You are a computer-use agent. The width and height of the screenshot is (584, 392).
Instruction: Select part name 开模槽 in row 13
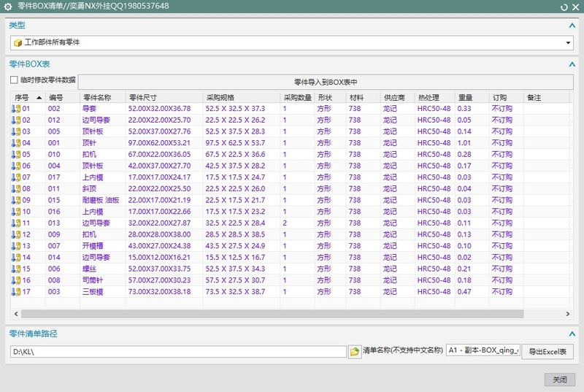pyautogui.click(x=93, y=246)
